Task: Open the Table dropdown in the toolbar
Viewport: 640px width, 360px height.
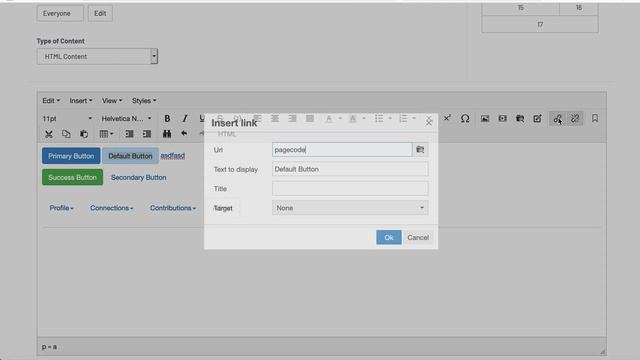Action: click(106, 134)
